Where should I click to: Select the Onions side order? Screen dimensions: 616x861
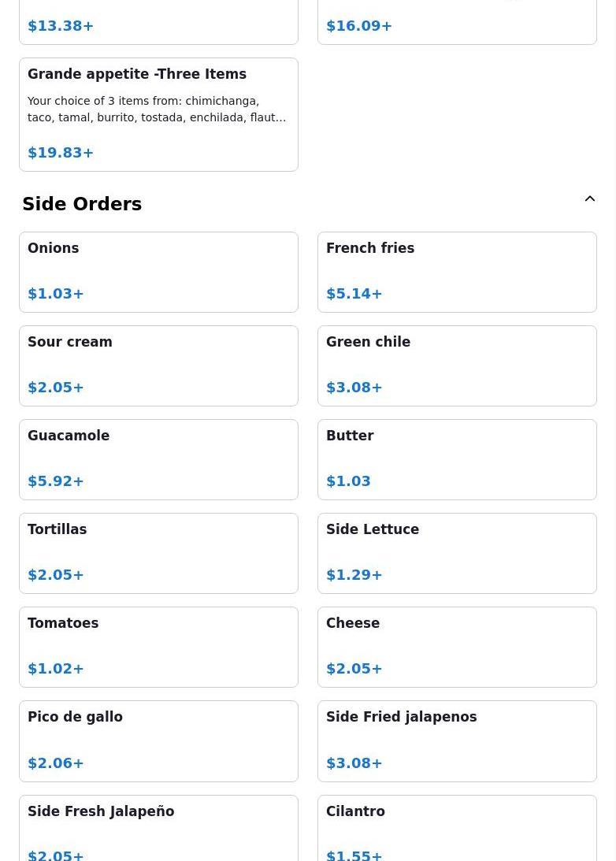(158, 272)
